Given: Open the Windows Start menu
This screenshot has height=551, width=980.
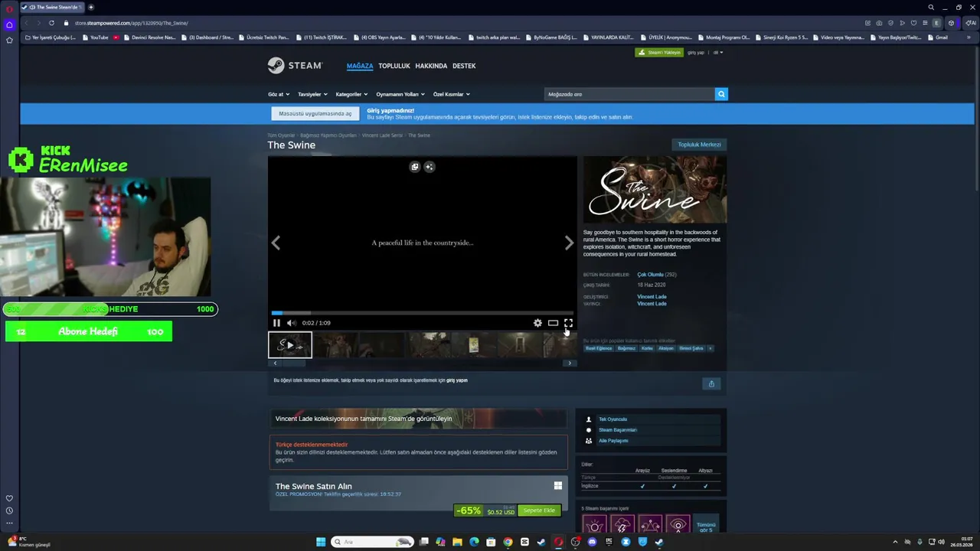Looking at the screenshot, I should (x=321, y=542).
